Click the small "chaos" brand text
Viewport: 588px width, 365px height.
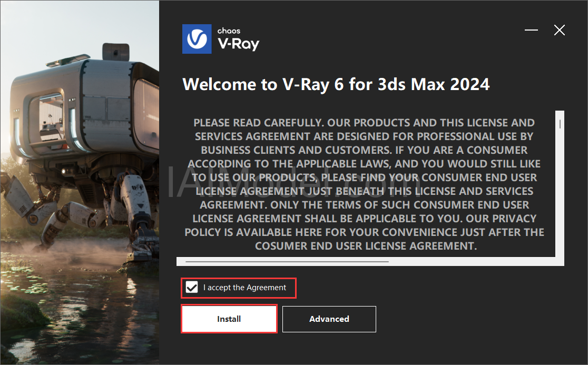229,31
